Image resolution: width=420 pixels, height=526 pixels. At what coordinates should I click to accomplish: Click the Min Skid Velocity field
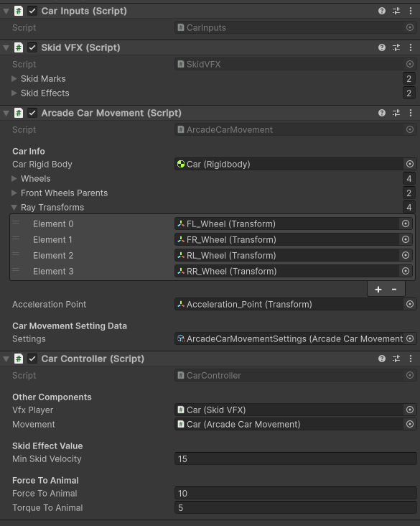tap(295, 459)
